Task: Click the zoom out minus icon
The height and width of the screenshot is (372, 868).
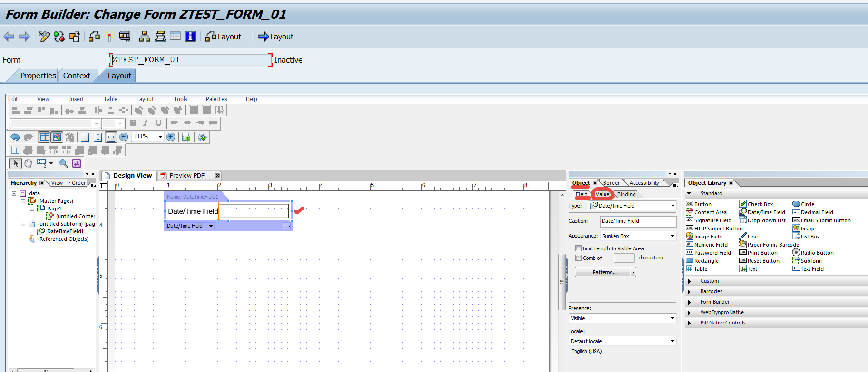Action: pyautogui.click(x=124, y=137)
